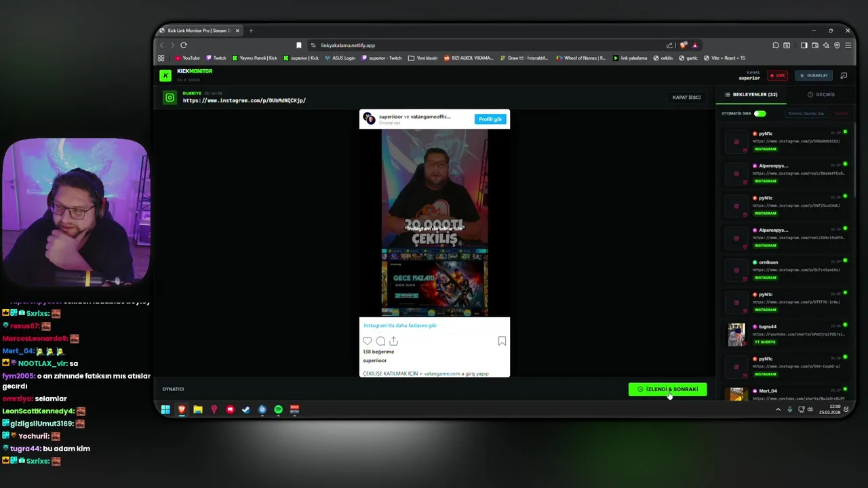The height and width of the screenshot is (488, 868).
Task: Click the browser back arrow
Action: click(161, 45)
